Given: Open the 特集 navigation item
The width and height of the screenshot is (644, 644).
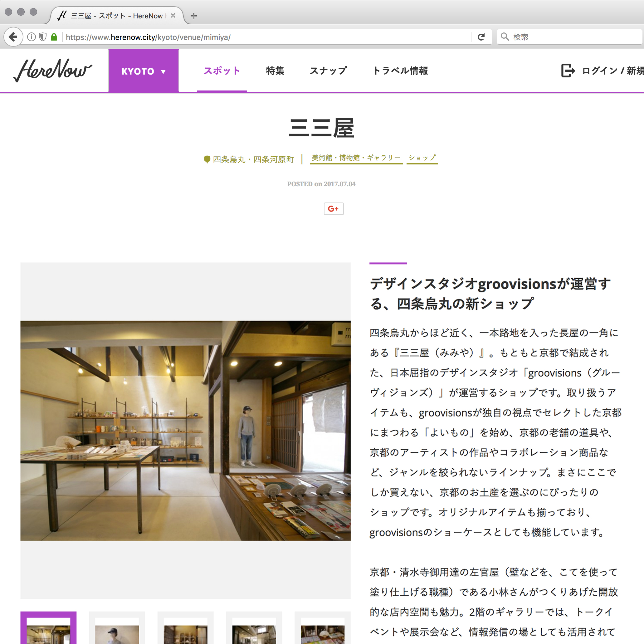Looking at the screenshot, I should click(275, 71).
